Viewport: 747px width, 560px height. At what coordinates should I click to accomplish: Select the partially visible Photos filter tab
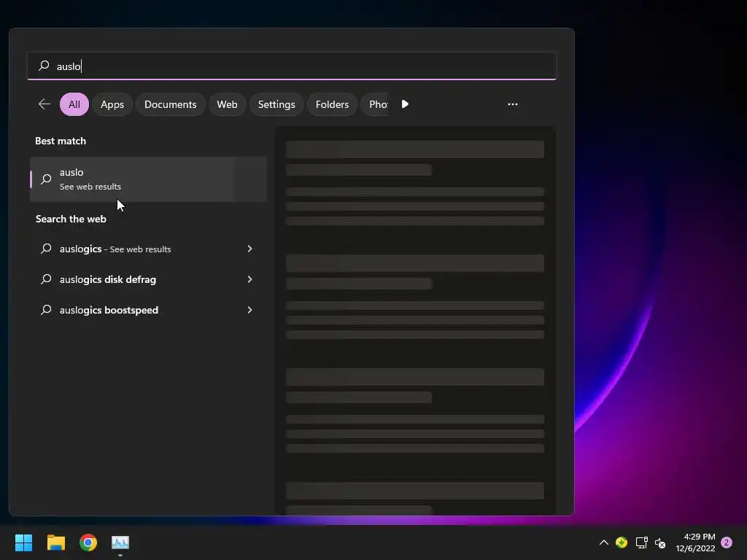tap(376, 104)
